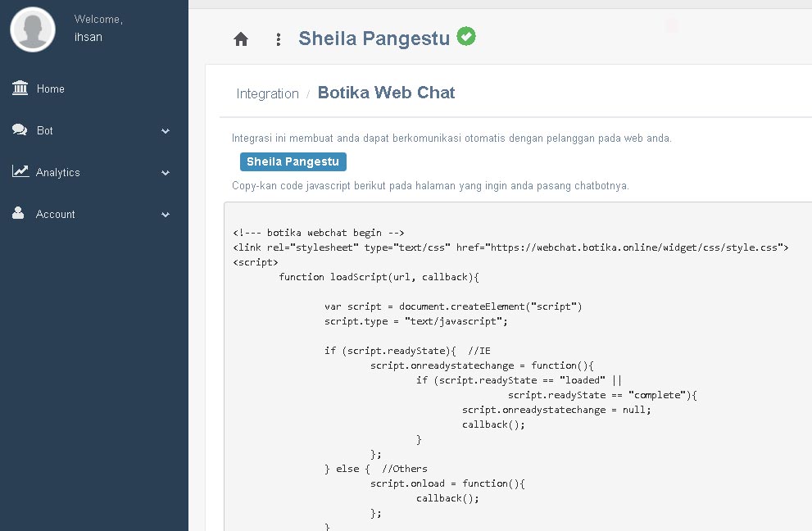Expand the Bot submenu chevron
812x531 pixels.
[166, 131]
